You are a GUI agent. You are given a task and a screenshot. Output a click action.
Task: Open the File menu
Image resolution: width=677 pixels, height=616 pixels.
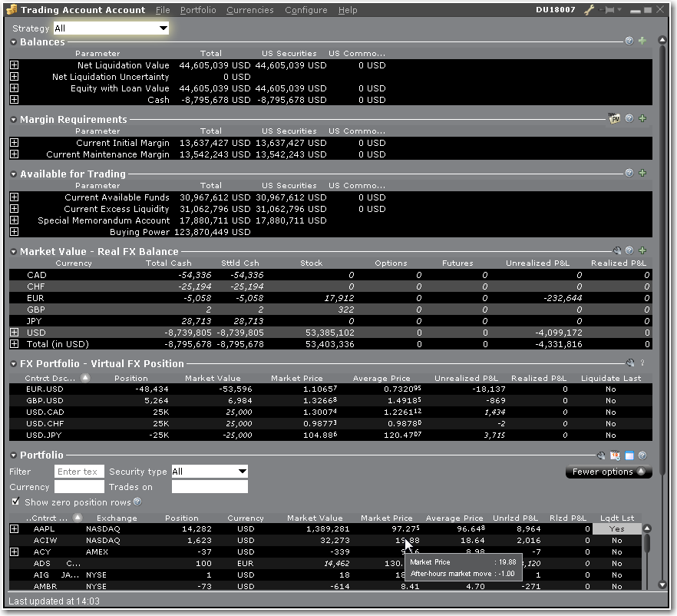tap(163, 10)
